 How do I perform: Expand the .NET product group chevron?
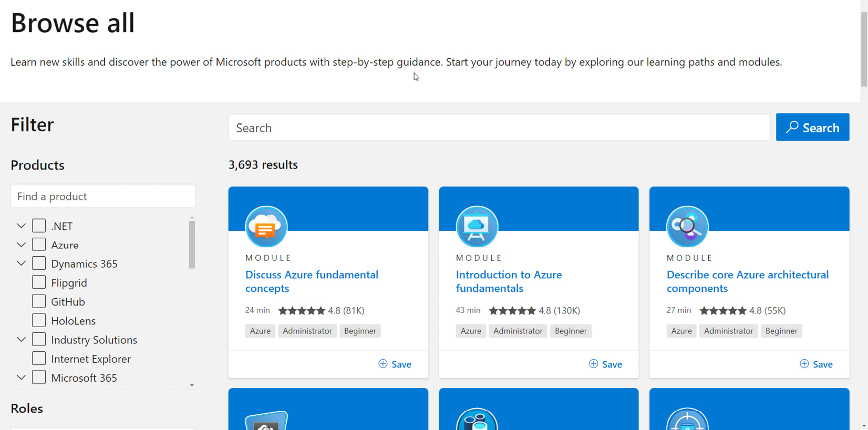pos(21,226)
